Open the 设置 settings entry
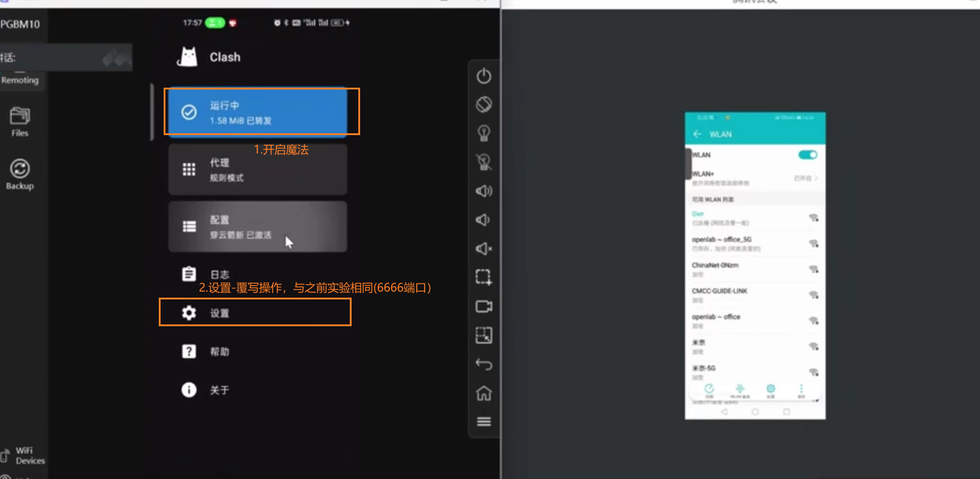The height and width of the screenshot is (479, 980). (x=258, y=313)
